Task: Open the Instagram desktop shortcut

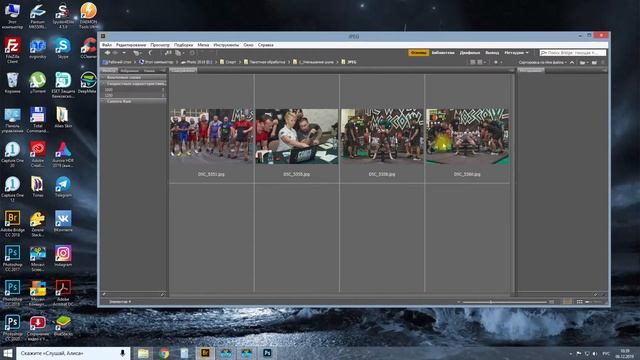Action: tap(63, 256)
